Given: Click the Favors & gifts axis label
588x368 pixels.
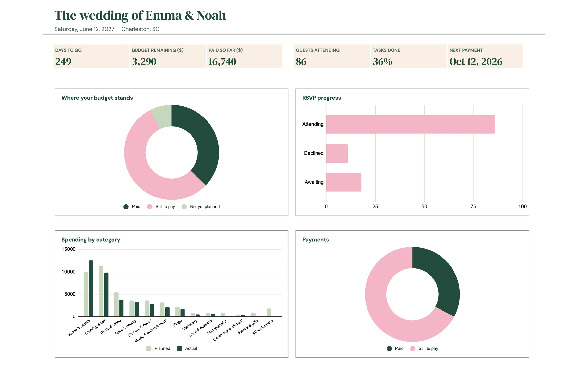Looking at the screenshot, I should tap(248, 327).
